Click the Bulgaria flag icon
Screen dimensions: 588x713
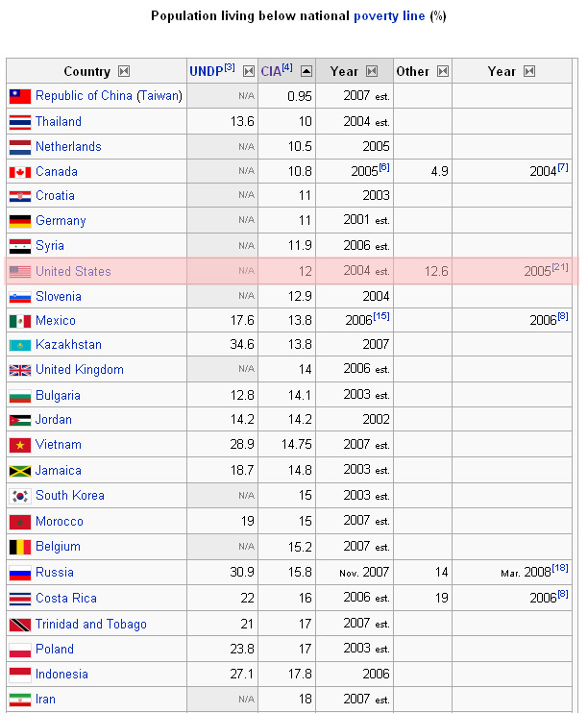[x=20, y=396]
